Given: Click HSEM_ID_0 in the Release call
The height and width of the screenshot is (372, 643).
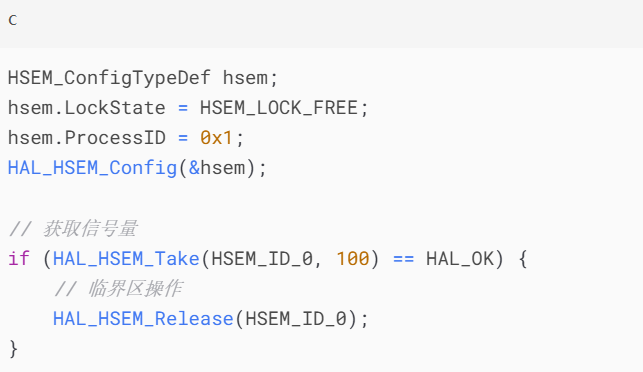Looking at the screenshot, I should click(296, 319).
